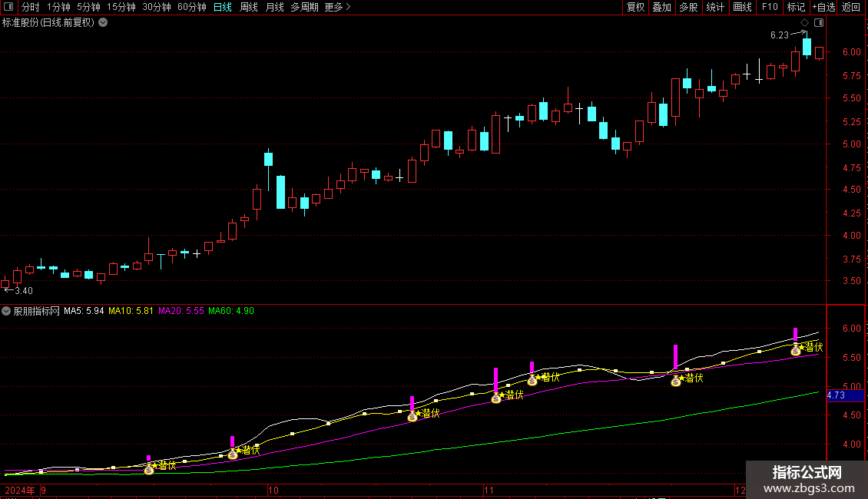Switch to the 月线 monthly chart

coord(274,7)
